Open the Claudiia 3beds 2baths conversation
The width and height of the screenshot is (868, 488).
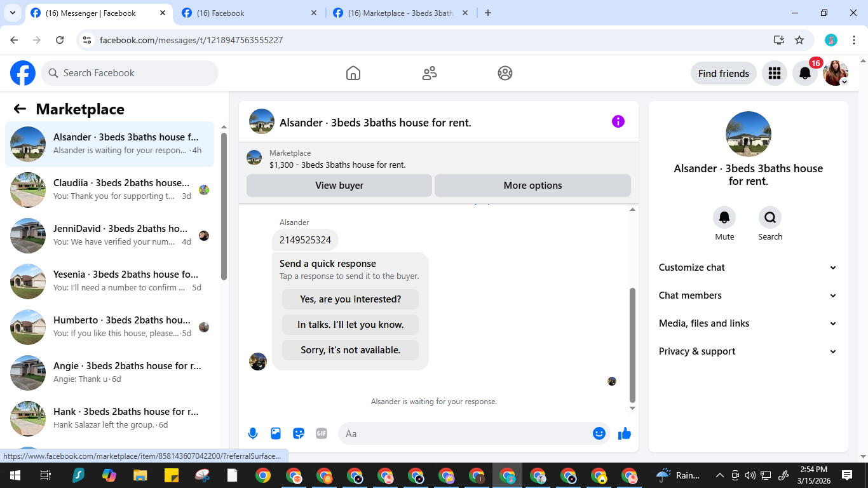coord(109,190)
